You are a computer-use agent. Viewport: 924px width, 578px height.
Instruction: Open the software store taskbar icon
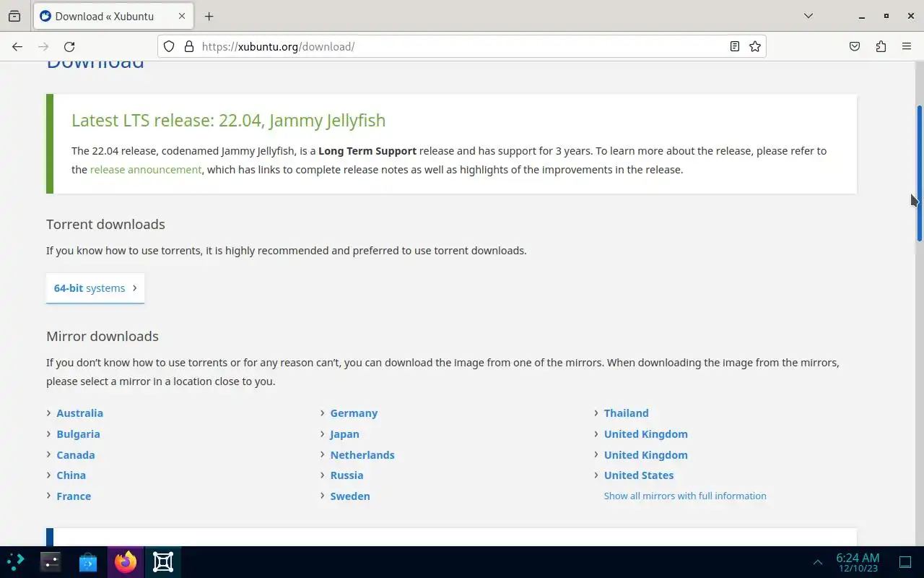[x=88, y=562]
